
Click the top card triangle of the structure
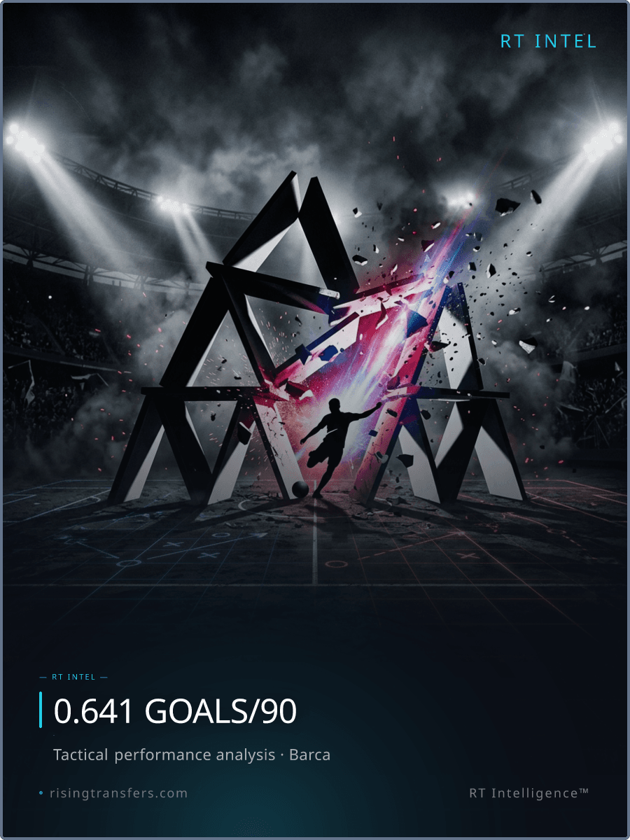click(294, 224)
